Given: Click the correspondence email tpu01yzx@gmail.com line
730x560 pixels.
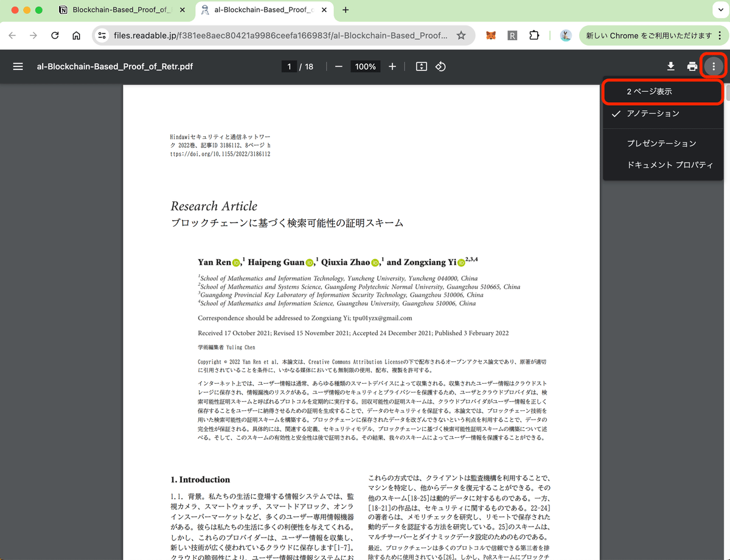Looking at the screenshot, I should click(305, 318).
